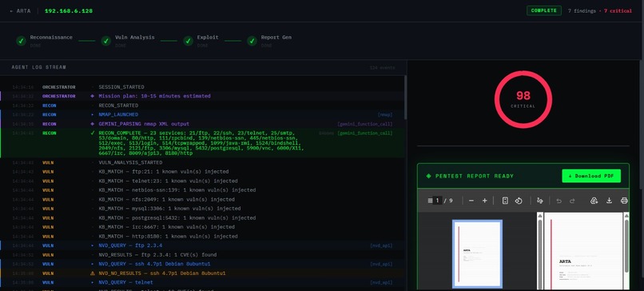Click the Vuln Analysis step label
This screenshot has height=291, width=644.
(x=135, y=38)
